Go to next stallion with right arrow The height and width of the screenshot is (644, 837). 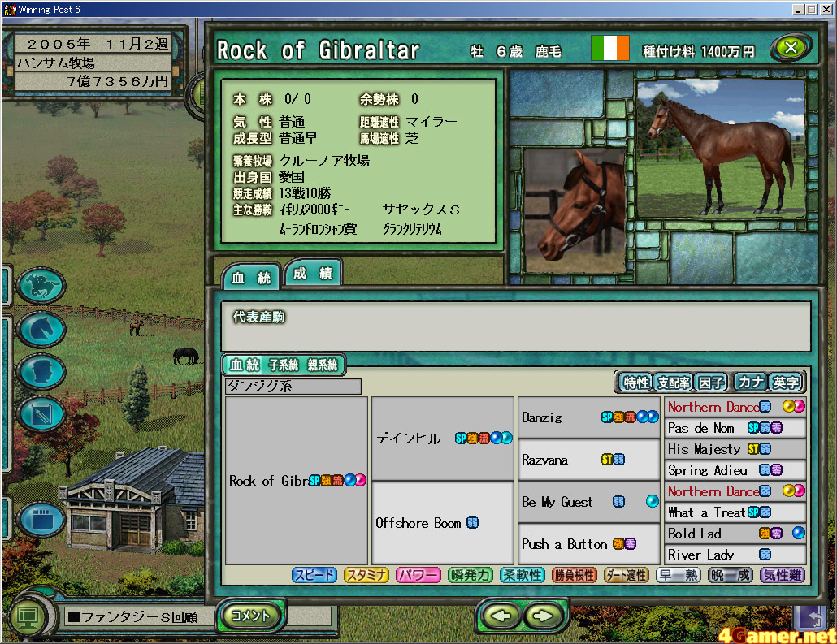tap(544, 616)
